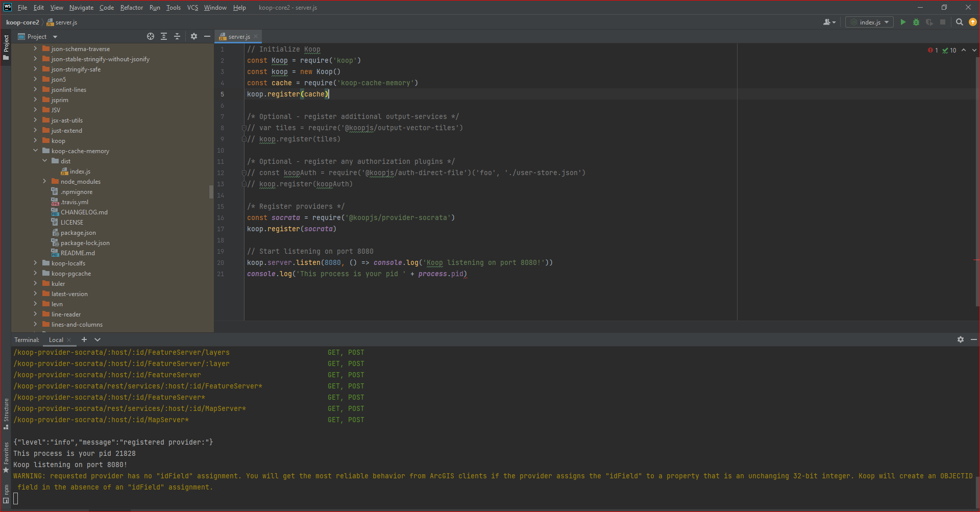980x512 pixels.
Task: Open index.js in dist folder
Action: point(76,172)
